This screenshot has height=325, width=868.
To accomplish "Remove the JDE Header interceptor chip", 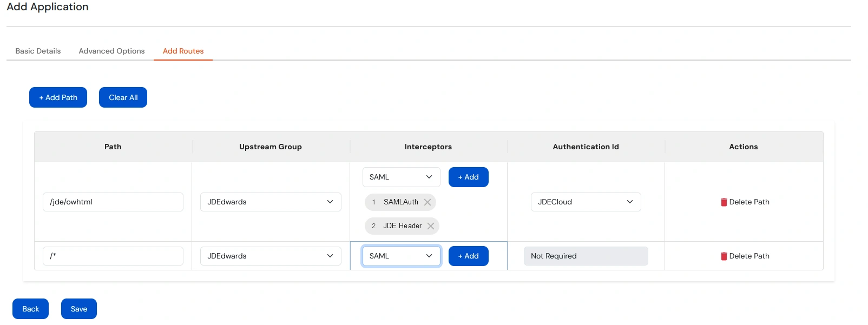I will coord(431,226).
